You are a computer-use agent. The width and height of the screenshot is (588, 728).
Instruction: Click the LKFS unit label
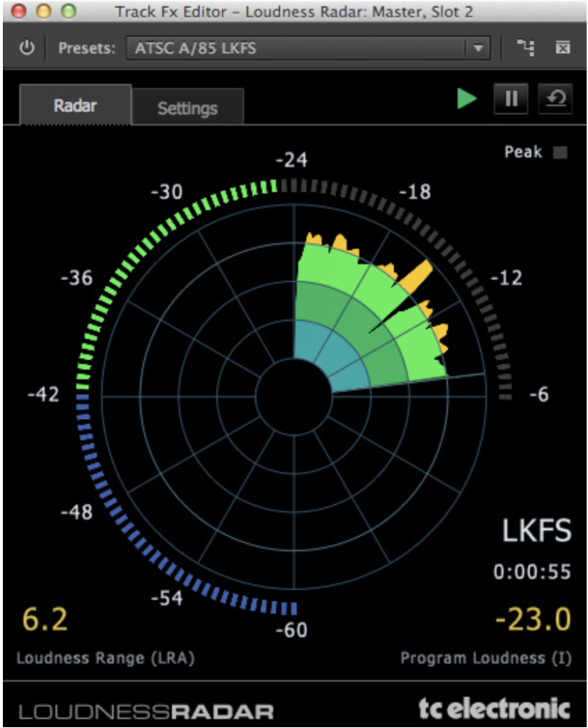coord(536,530)
